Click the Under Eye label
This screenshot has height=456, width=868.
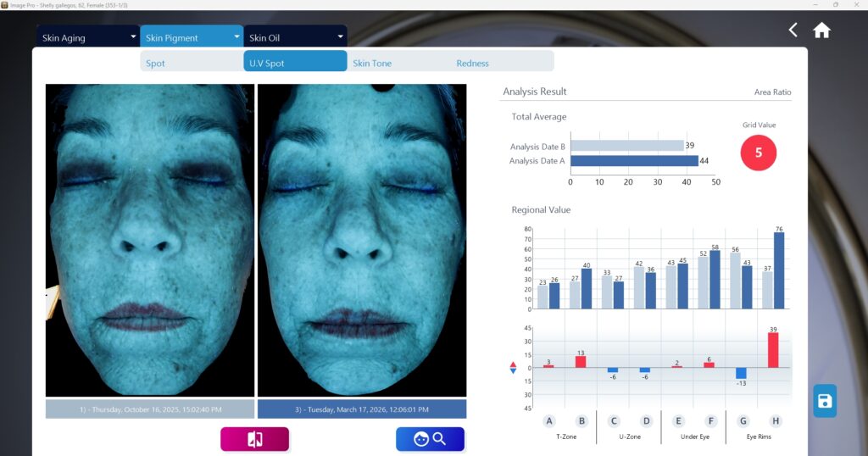[695, 437]
